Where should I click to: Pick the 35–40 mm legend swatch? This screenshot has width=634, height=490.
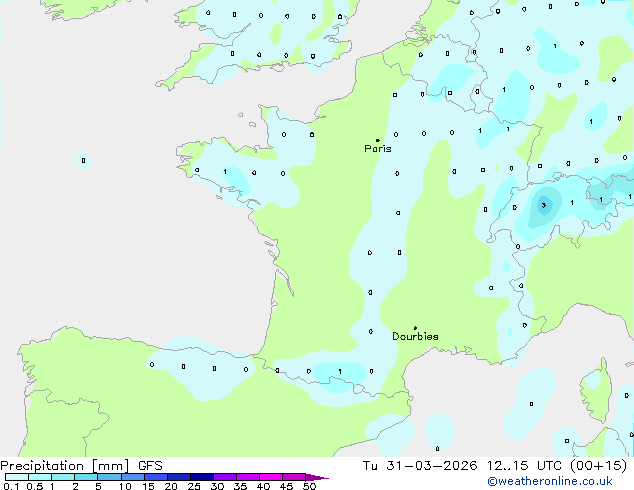point(248,477)
